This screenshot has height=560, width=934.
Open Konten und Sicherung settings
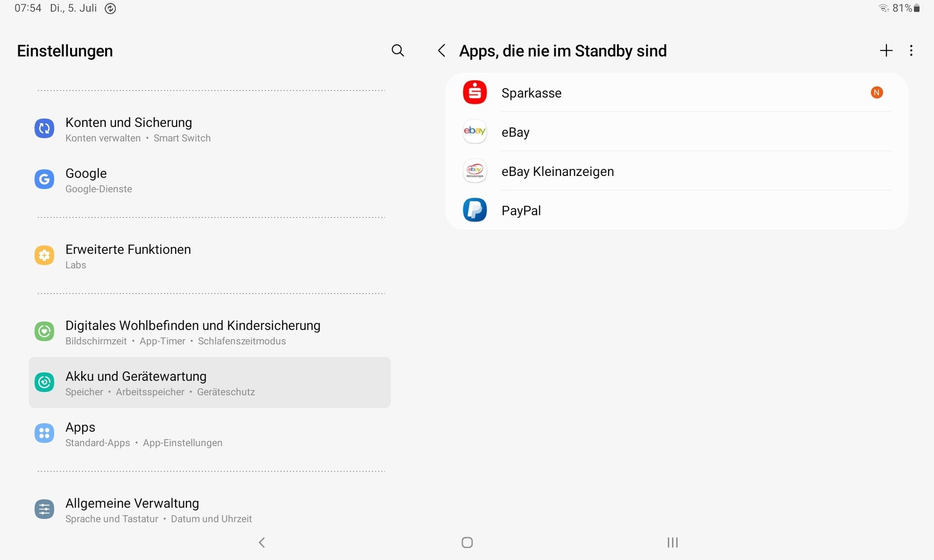210,129
